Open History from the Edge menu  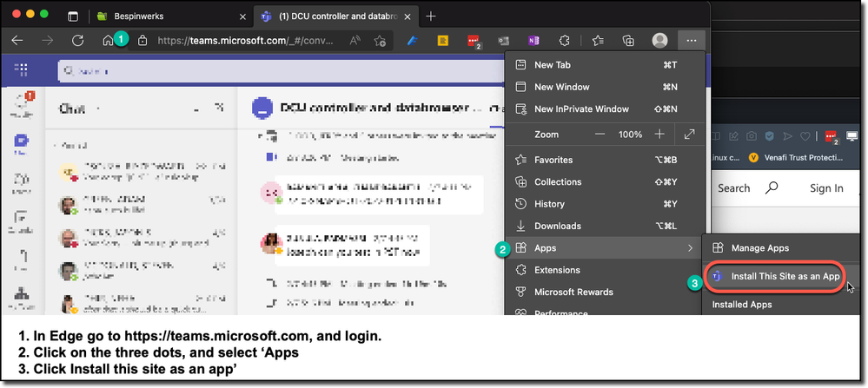605,204
